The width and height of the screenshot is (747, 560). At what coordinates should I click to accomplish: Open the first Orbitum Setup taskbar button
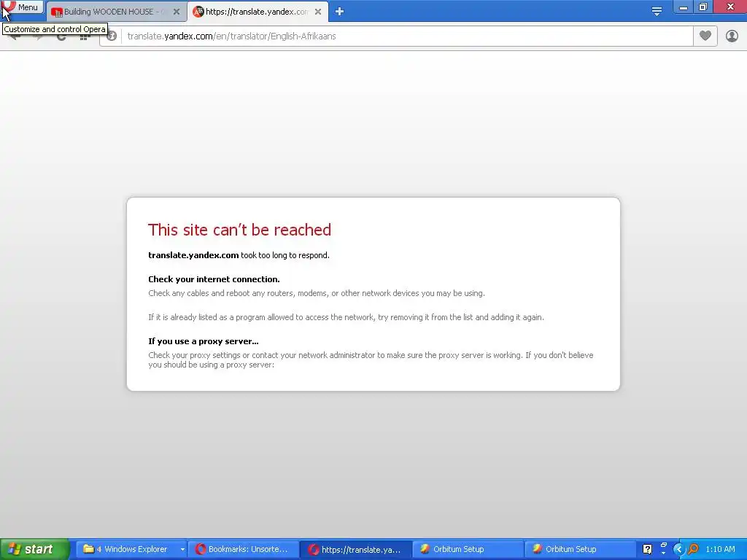[468, 549]
